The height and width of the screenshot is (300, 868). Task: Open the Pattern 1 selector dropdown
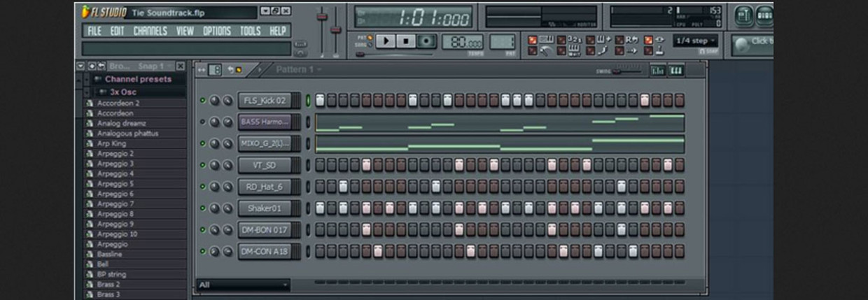click(298, 70)
